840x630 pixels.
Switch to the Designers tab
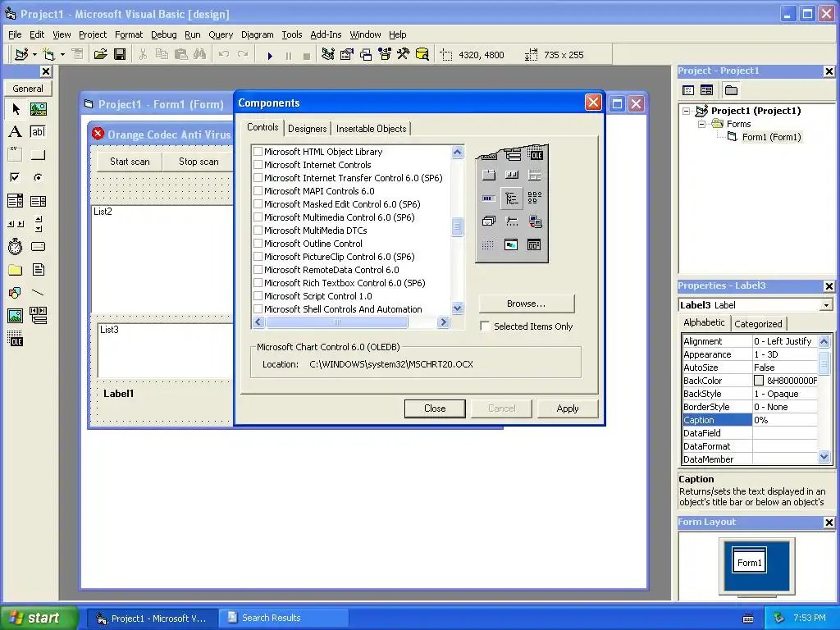(307, 129)
